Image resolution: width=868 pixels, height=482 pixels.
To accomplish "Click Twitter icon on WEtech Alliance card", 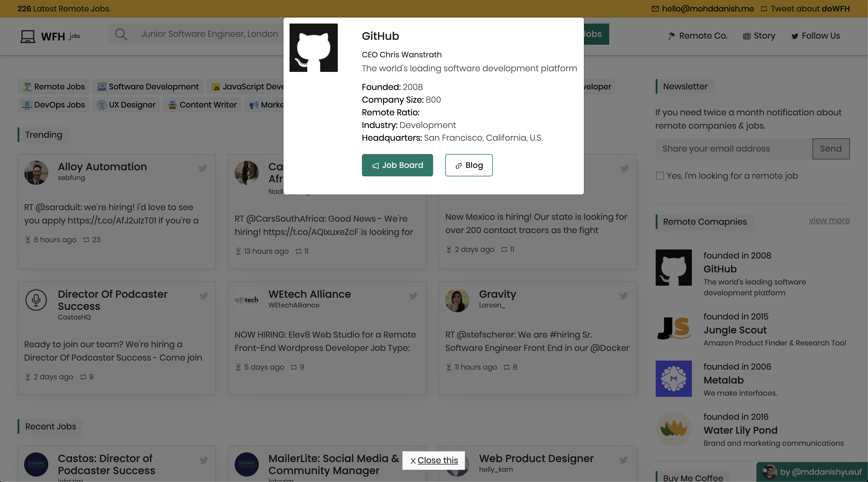I will click(413, 296).
